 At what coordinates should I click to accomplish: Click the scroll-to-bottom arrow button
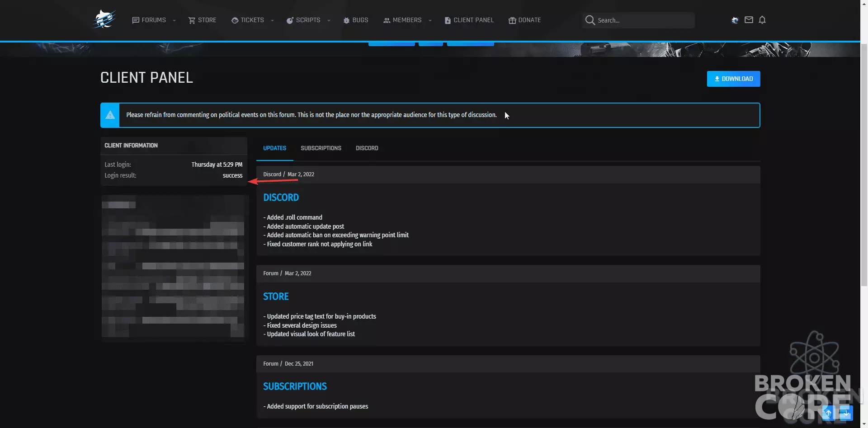point(846,413)
